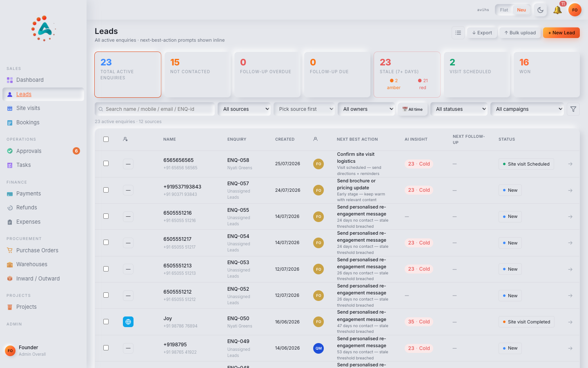Viewport: 588px width, 368px height.
Task: Click the Export button
Action: click(x=482, y=33)
